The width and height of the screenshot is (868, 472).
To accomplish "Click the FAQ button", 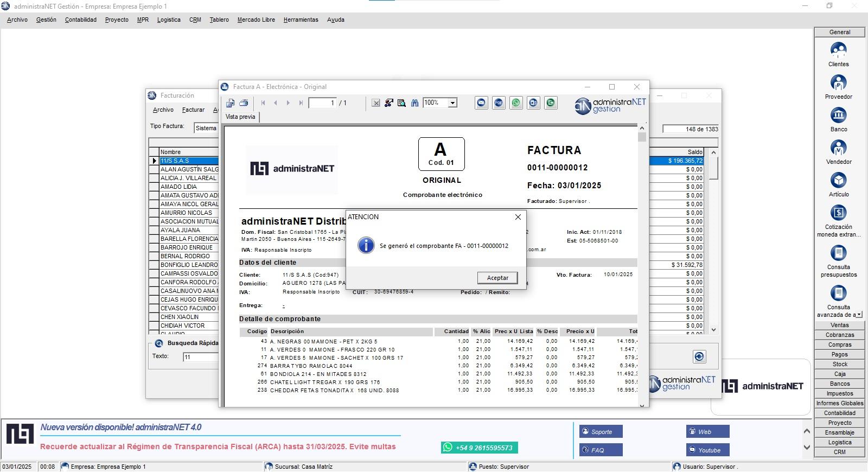I will (601, 450).
